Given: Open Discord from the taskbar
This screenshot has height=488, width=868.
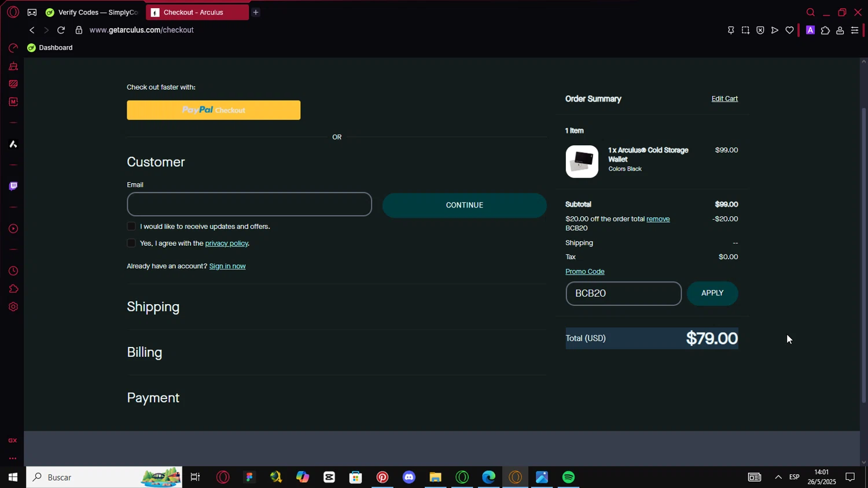Looking at the screenshot, I should coord(409,477).
